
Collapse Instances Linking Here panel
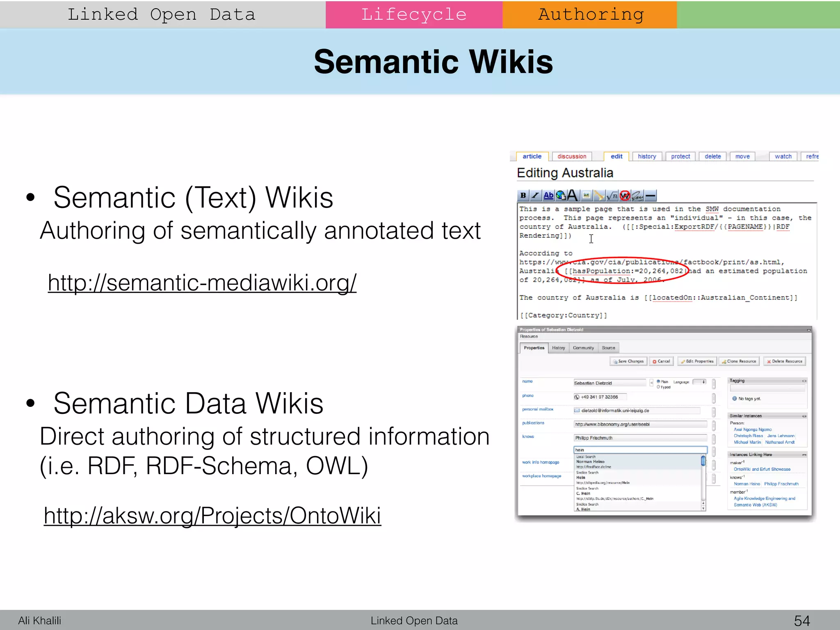coord(804,455)
